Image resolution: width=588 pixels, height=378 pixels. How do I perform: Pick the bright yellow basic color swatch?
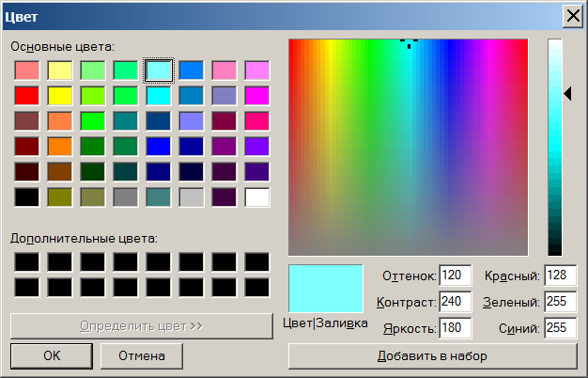coord(59,95)
